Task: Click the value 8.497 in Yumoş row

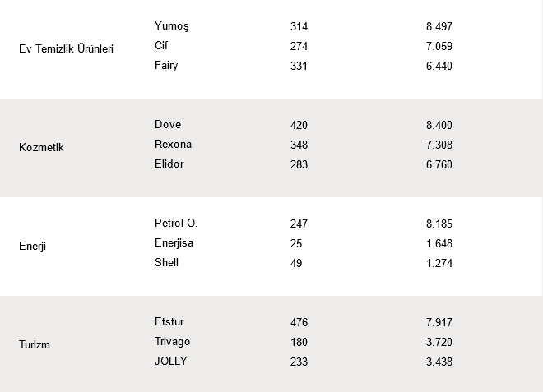Action: (439, 27)
